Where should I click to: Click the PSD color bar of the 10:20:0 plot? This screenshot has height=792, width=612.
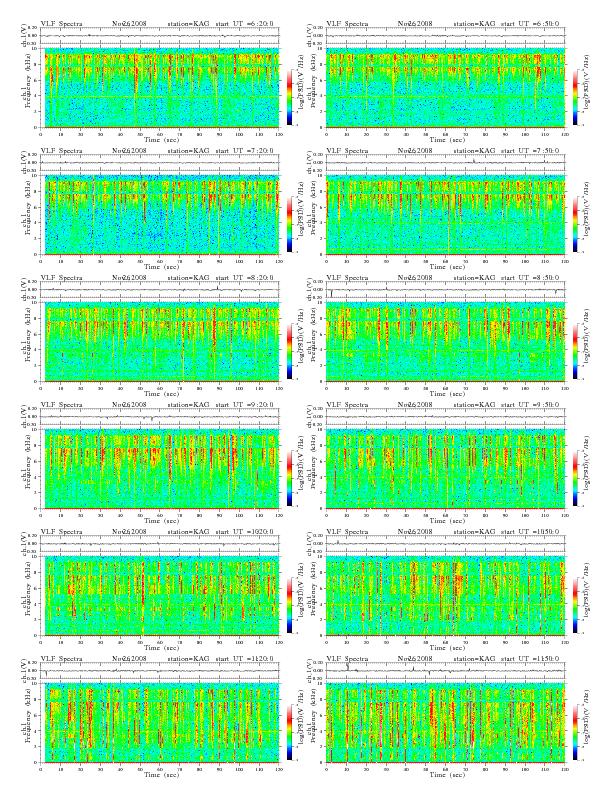click(x=289, y=605)
